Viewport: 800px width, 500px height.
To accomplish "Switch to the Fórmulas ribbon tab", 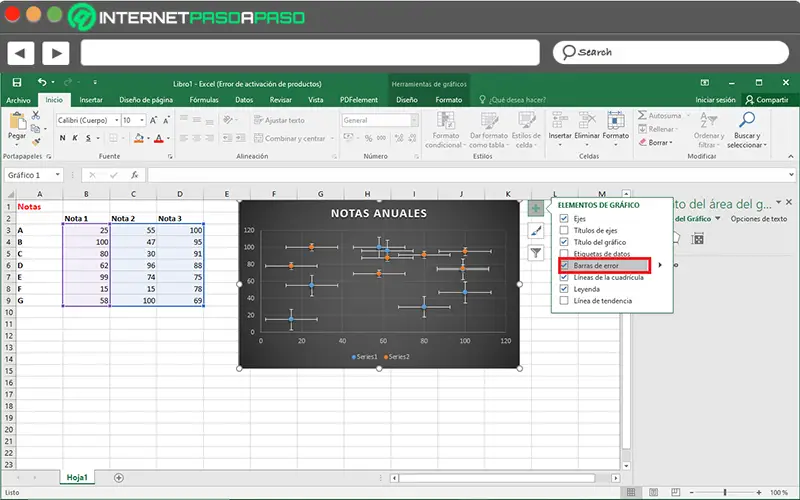I will (x=204, y=100).
